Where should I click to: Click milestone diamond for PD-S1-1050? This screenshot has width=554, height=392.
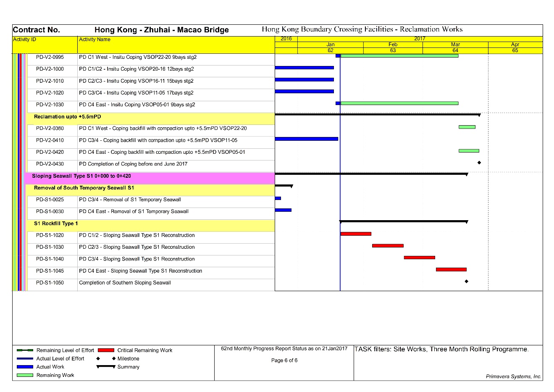[467, 281]
